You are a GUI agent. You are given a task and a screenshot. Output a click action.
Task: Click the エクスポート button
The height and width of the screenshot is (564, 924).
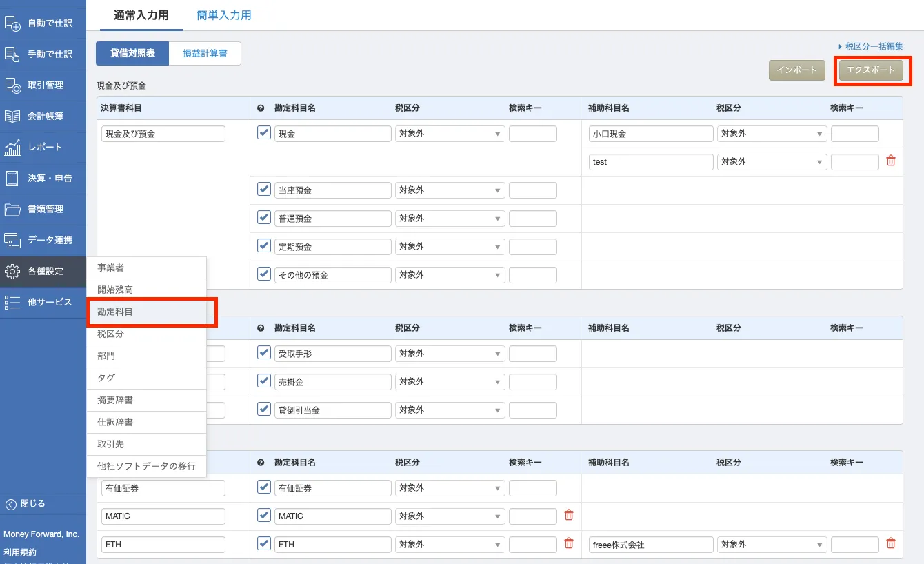(870, 70)
